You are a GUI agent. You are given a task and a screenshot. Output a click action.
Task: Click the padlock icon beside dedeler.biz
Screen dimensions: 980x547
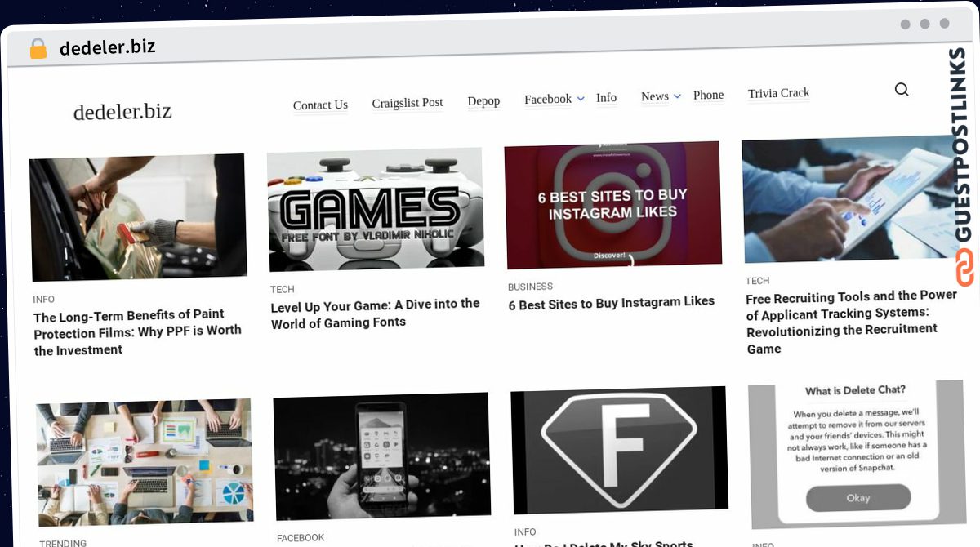[38, 48]
